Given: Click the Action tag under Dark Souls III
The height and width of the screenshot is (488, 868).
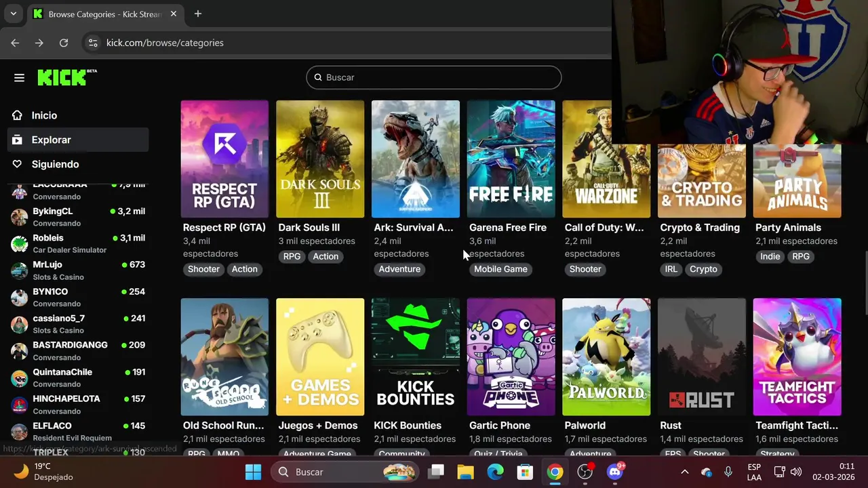Looking at the screenshot, I should pyautogui.click(x=325, y=256).
